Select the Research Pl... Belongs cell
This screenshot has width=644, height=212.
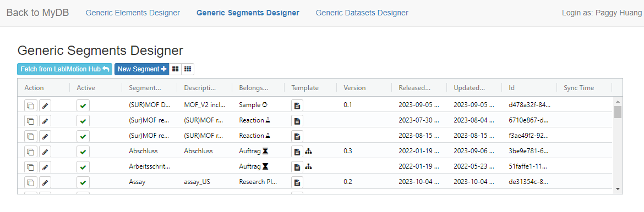click(258, 182)
